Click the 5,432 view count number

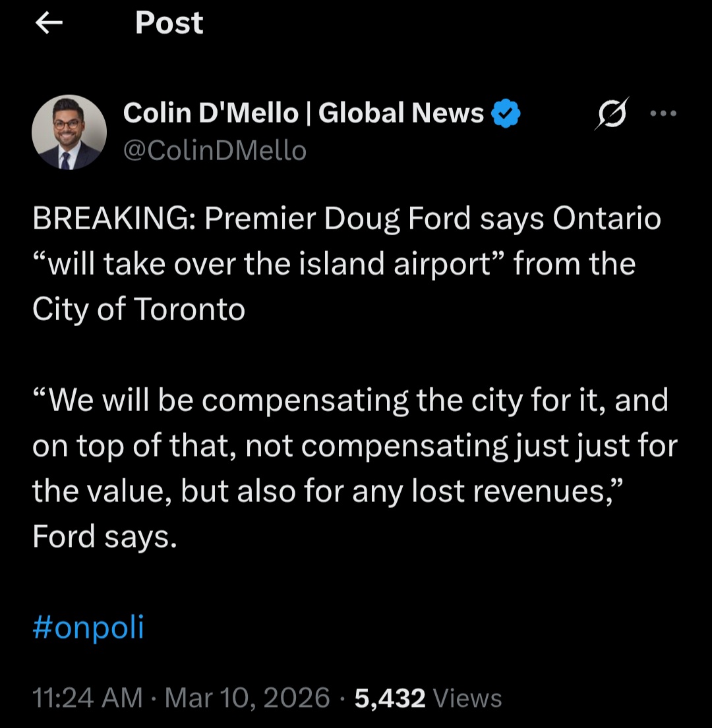pyautogui.click(x=390, y=698)
